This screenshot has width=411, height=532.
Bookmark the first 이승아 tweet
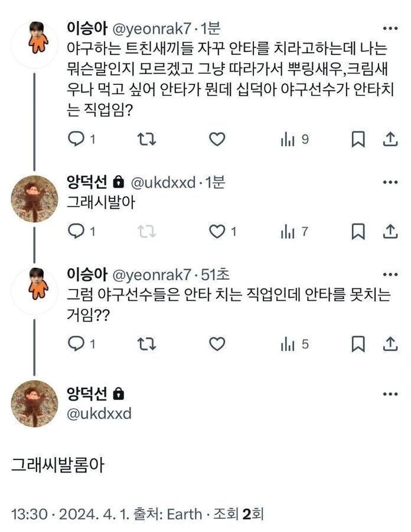tap(358, 139)
